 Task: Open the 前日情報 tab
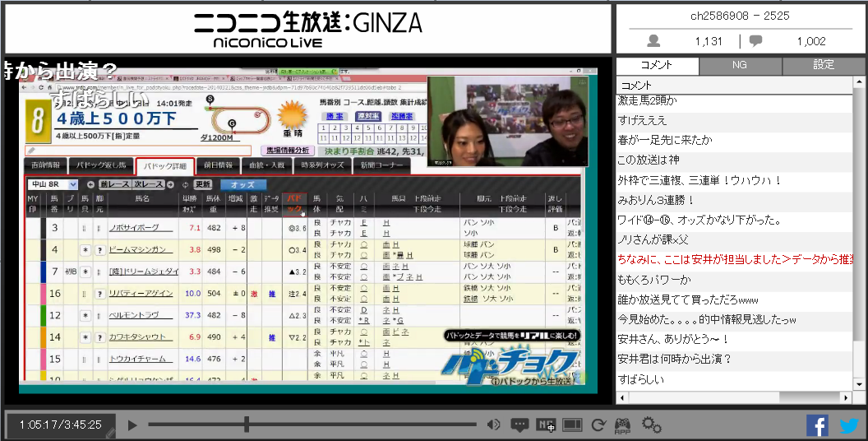tap(218, 165)
